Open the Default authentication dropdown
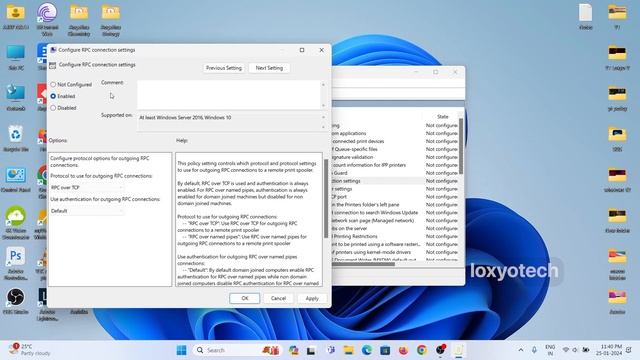 click(x=87, y=211)
